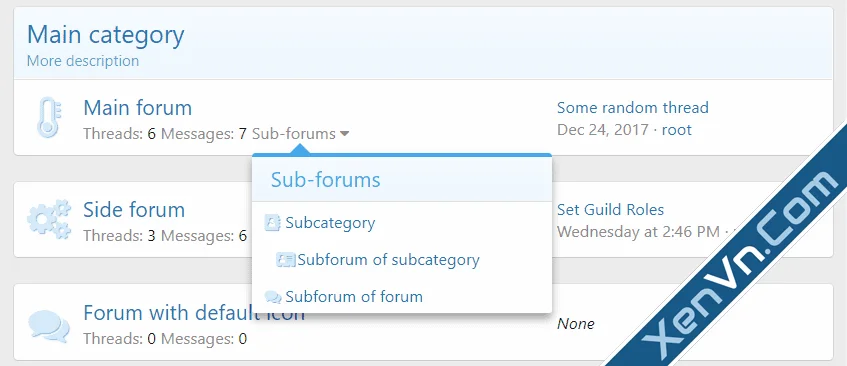The height and width of the screenshot is (366, 847).
Task: Open Forum with default icon title
Action: coord(194,313)
